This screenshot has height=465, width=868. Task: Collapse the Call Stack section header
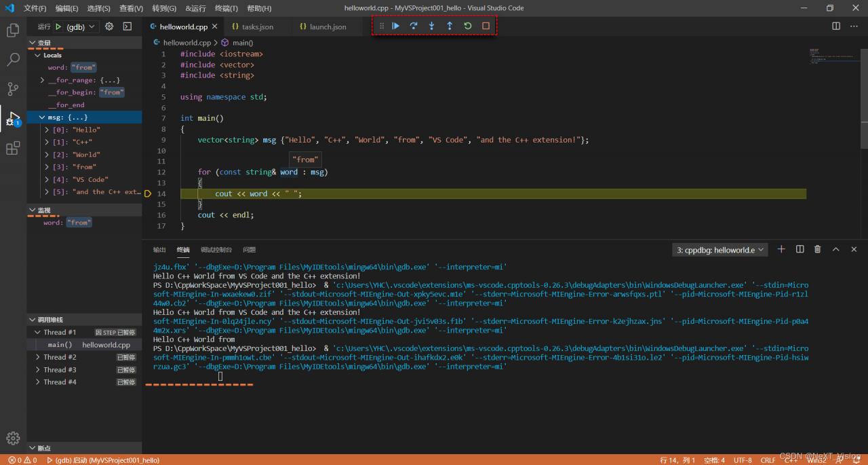click(84, 319)
